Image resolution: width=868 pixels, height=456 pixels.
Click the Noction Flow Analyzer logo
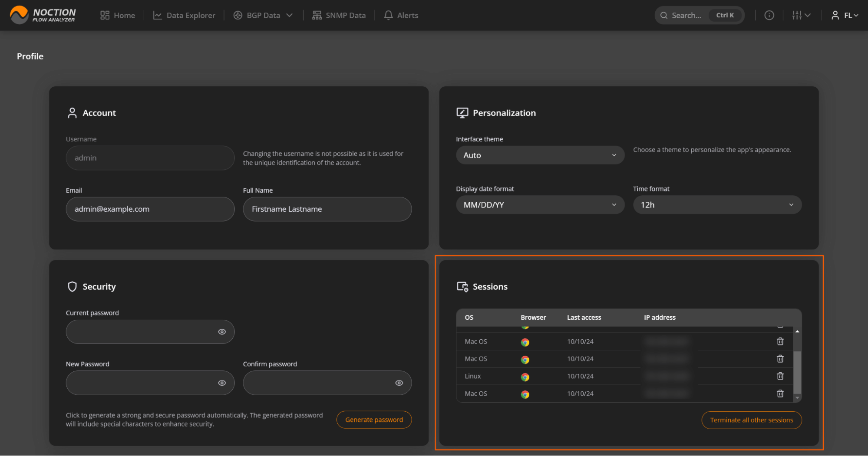[x=43, y=15]
